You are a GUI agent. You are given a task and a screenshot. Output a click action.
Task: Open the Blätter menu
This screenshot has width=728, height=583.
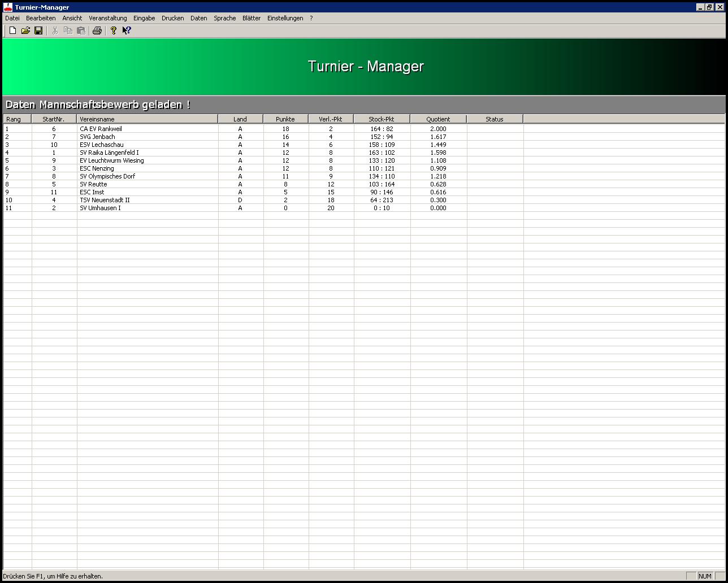pyautogui.click(x=252, y=18)
